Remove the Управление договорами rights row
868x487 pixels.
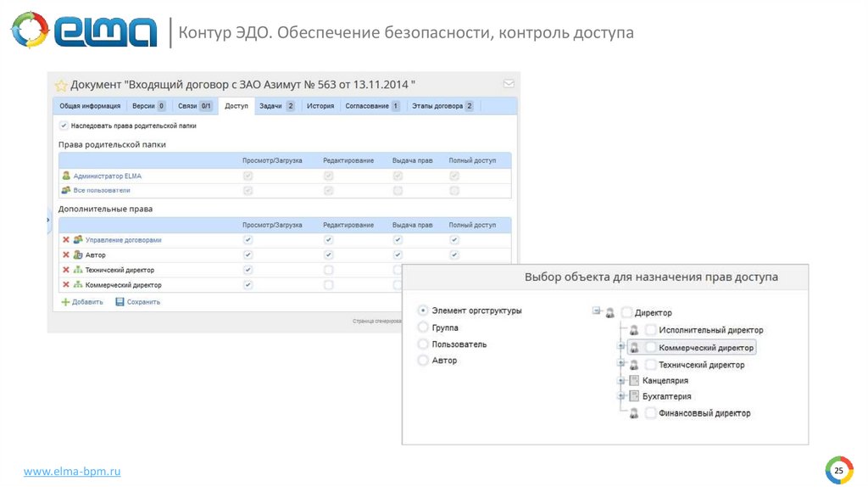pos(66,240)
